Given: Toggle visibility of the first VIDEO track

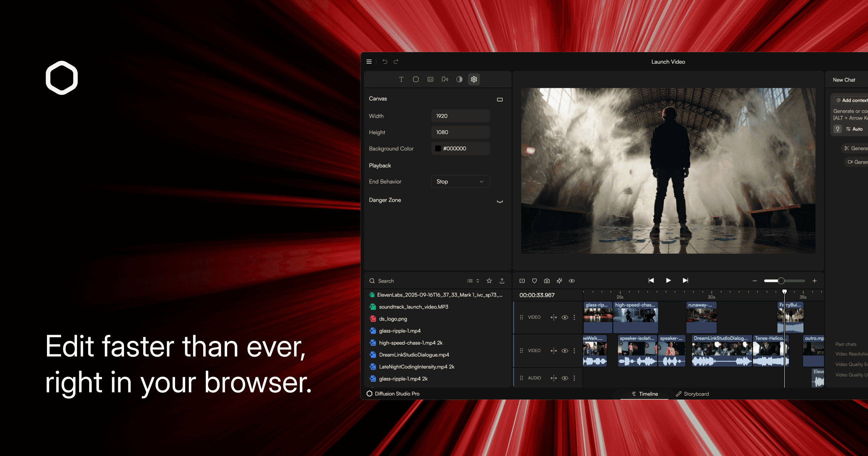Looking at the screenshot, I should click(565, 317).
